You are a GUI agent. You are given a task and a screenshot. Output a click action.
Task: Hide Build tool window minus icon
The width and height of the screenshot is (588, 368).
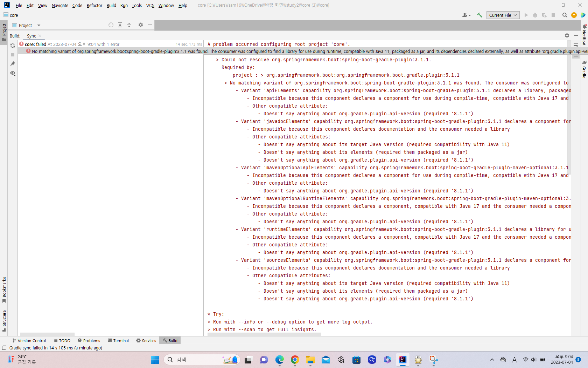click(x=576, y=35)
